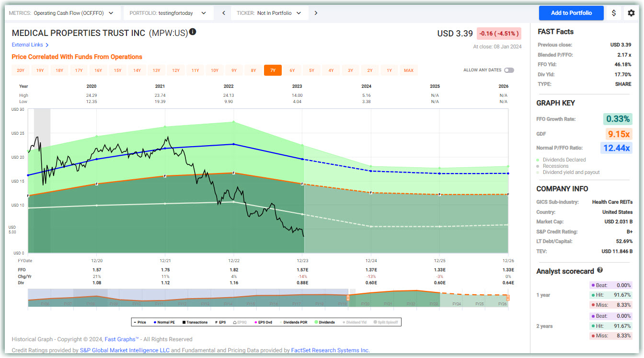Viewport: 644px width, 358px height.
Task: Toggle Price line in chart legend
Action: 140,322
